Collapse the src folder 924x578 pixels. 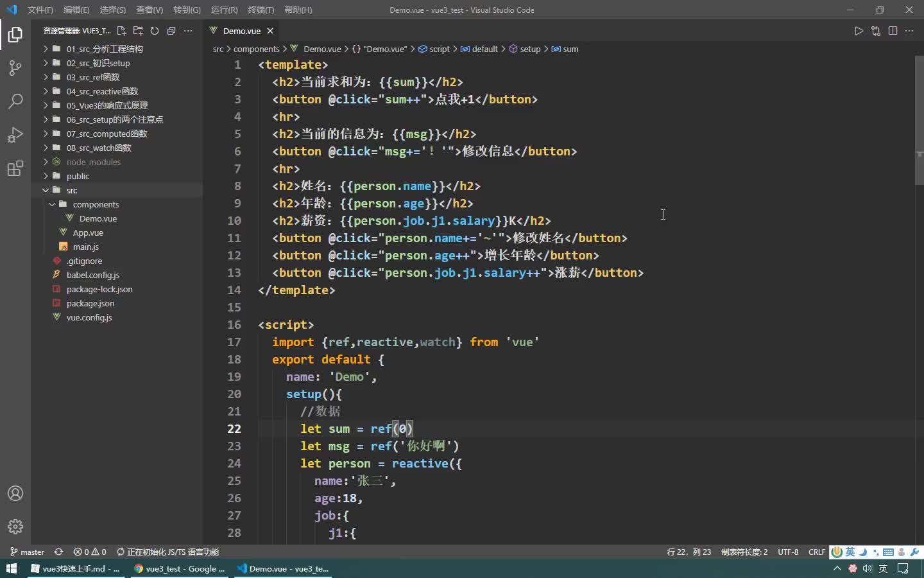(117, 190)
